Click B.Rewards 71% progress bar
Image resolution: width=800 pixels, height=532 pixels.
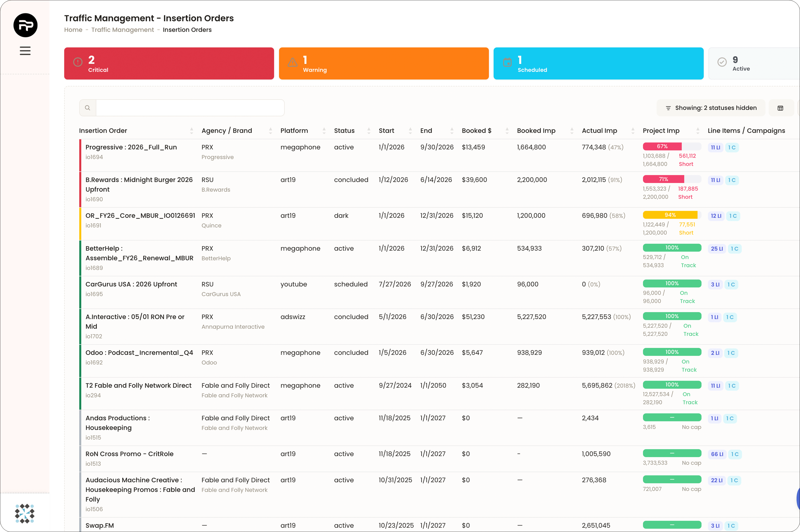pos(672,179)
